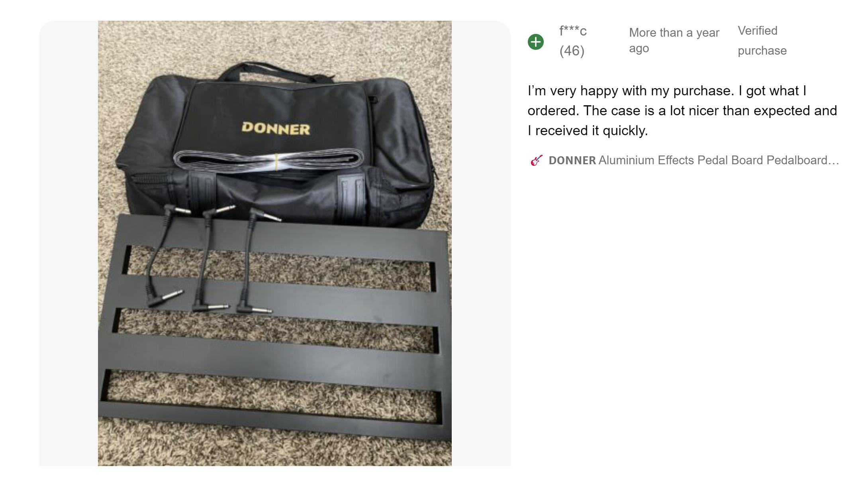Click the feedback score (46)
The image size is (868, 486).
point(572,51)
